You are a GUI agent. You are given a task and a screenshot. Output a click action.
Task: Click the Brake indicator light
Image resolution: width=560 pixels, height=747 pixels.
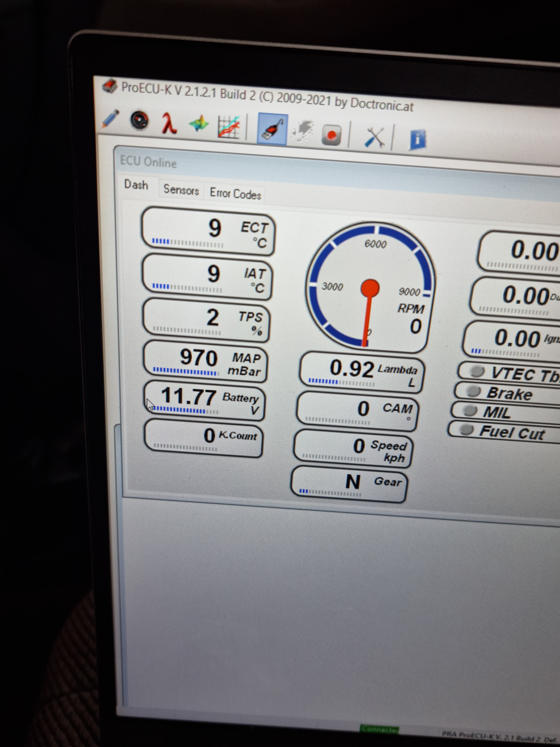[x=474, y=391]
